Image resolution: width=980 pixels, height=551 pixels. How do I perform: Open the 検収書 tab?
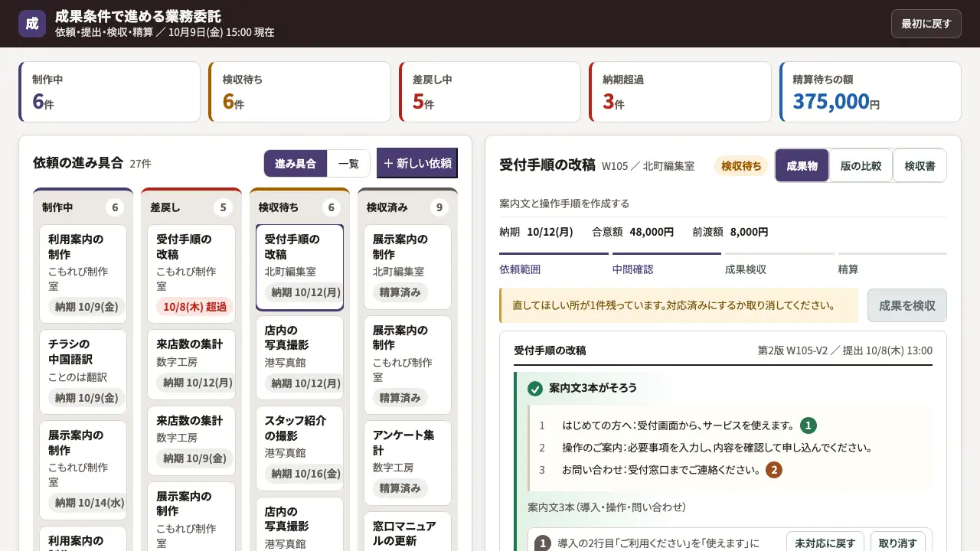[x=920, y=165]
